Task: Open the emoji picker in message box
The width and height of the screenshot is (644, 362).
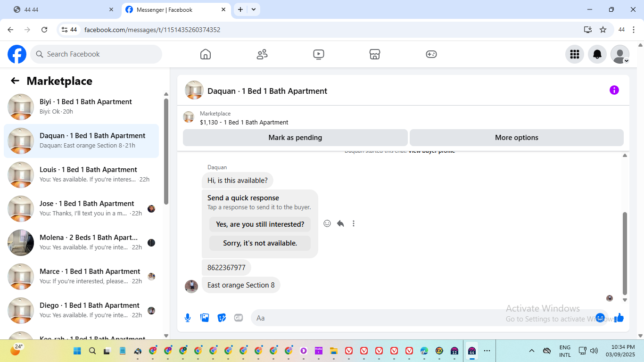Action: [x=600, y=318]
